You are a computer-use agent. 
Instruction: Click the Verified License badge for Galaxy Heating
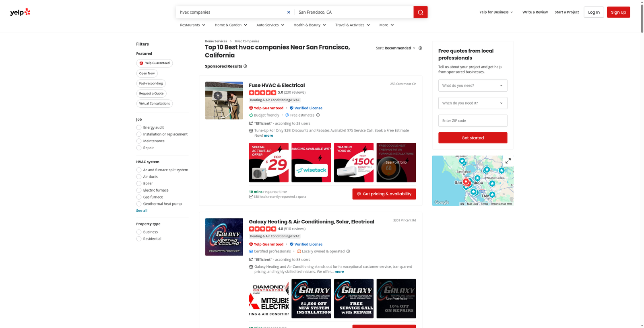coord(306,244)
